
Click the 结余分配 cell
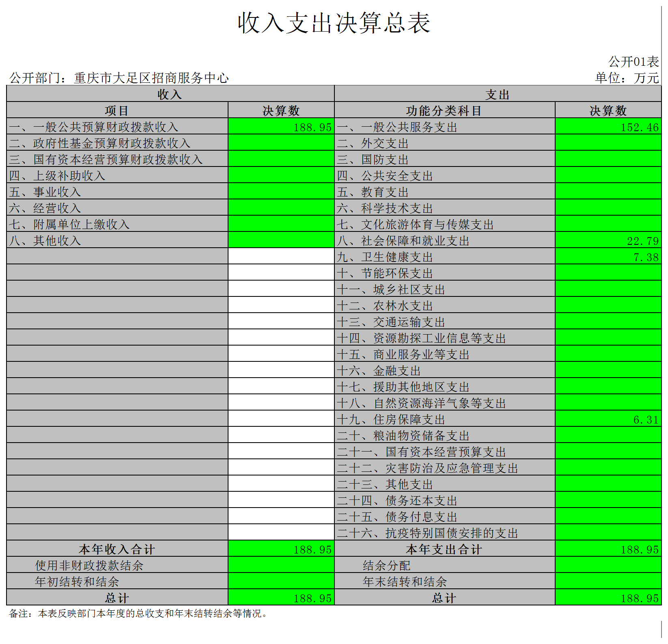[x=444, y=565]
